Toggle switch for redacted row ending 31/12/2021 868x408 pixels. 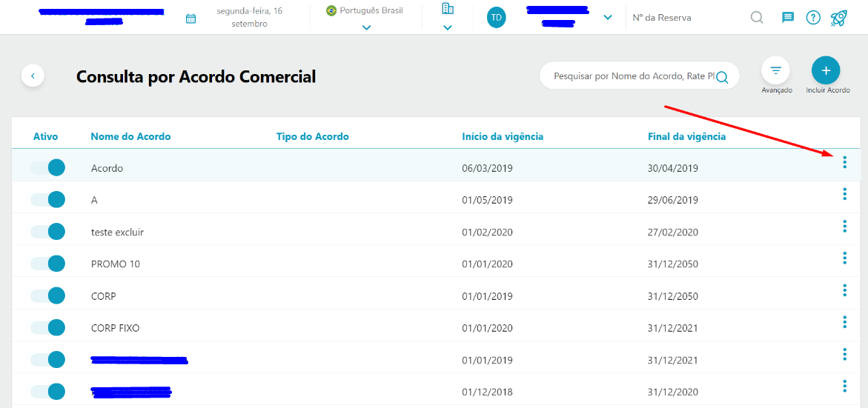click(x=48, y=360)
